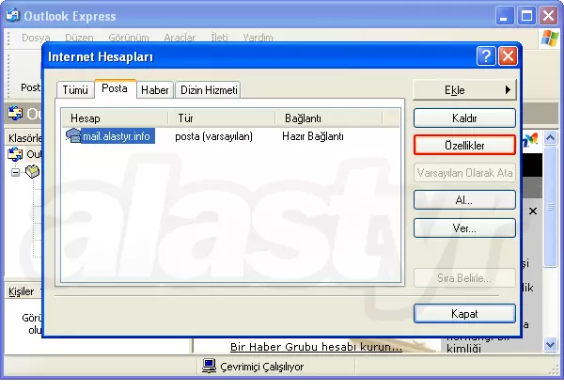Click the help question mark icon in dialog

pyautogui.click(x=486, y=56)
